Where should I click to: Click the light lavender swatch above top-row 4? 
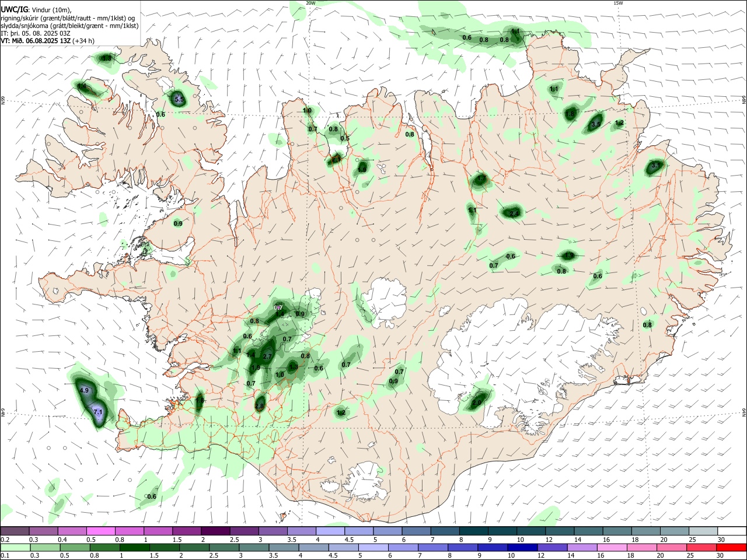pyautogui.click(x=330, y=531)
